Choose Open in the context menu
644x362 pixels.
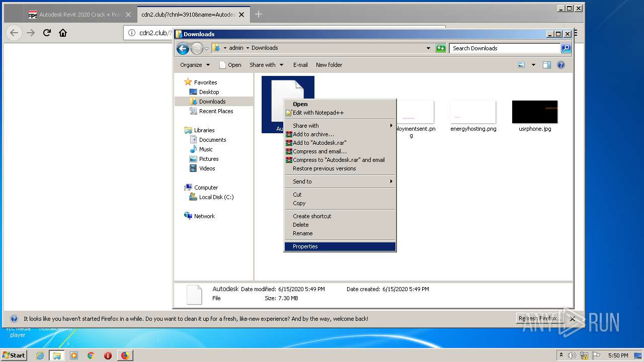340,104
